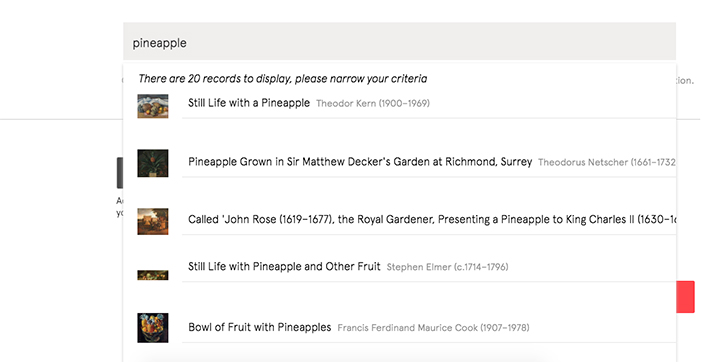
Task: Open the John Rose Royal Gardener painting thumbnail
Action: [153, 221]
